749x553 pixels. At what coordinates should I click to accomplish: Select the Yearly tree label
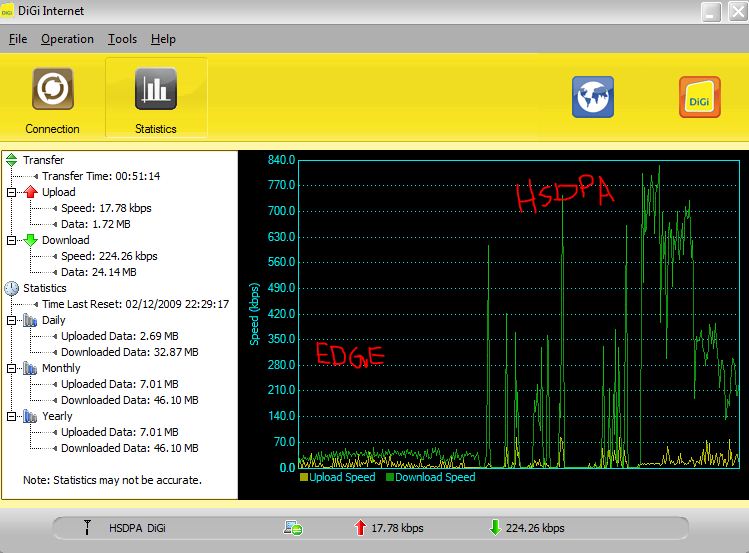tap(57, 416)
